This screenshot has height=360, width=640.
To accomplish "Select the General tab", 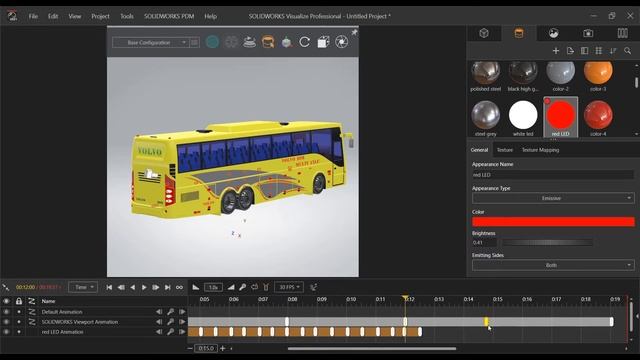I will tap(479, 150).
